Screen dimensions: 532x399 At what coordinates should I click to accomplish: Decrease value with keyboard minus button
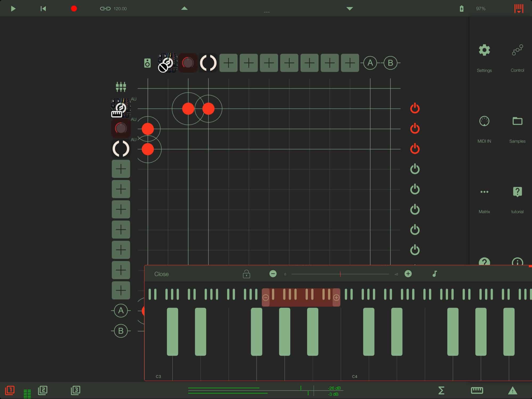[273, 274]
